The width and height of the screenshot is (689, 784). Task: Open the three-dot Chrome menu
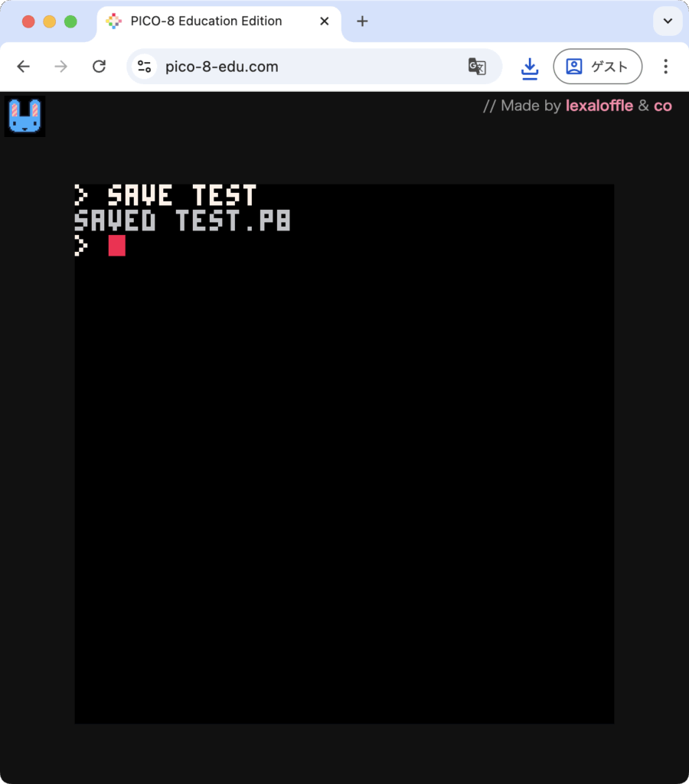tap(665, 67)
